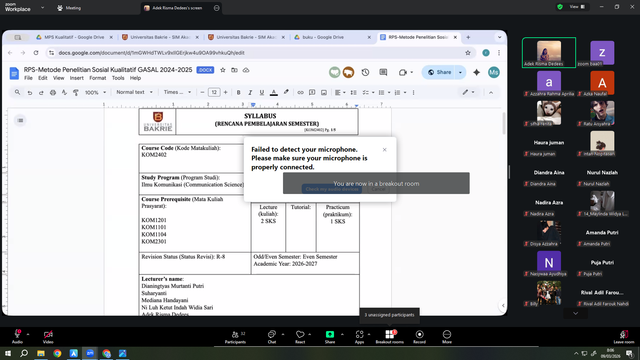Screen dimensions: 640x360
Task: Decrease font size minus button
Action: (x=202, y=93)
